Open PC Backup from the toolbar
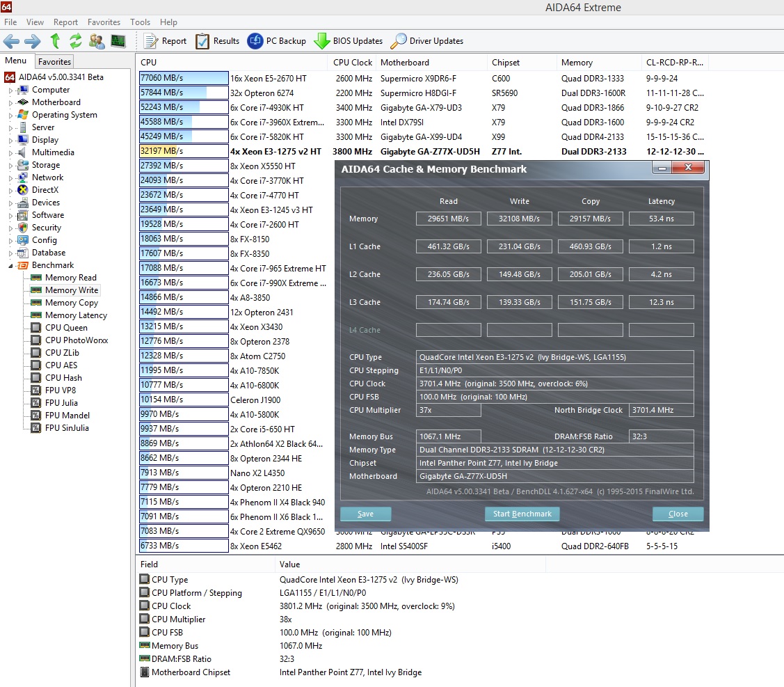This screenshot has width=784, height=687. 277,41
